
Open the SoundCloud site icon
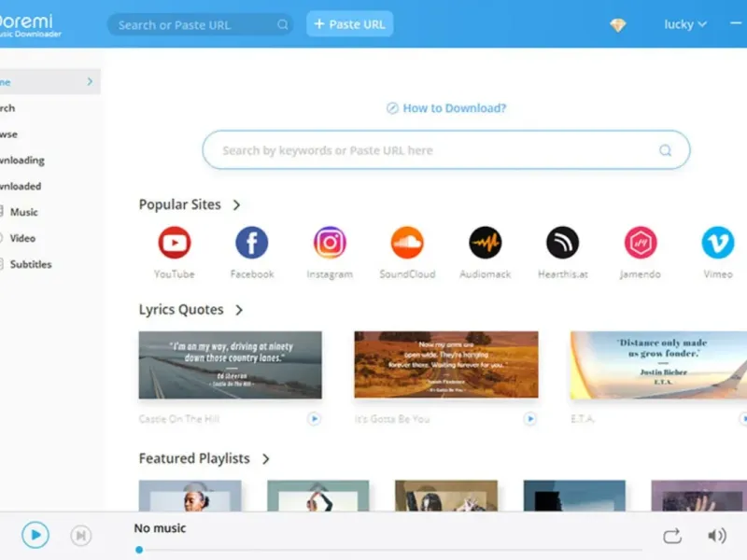(x=407, y=243)
